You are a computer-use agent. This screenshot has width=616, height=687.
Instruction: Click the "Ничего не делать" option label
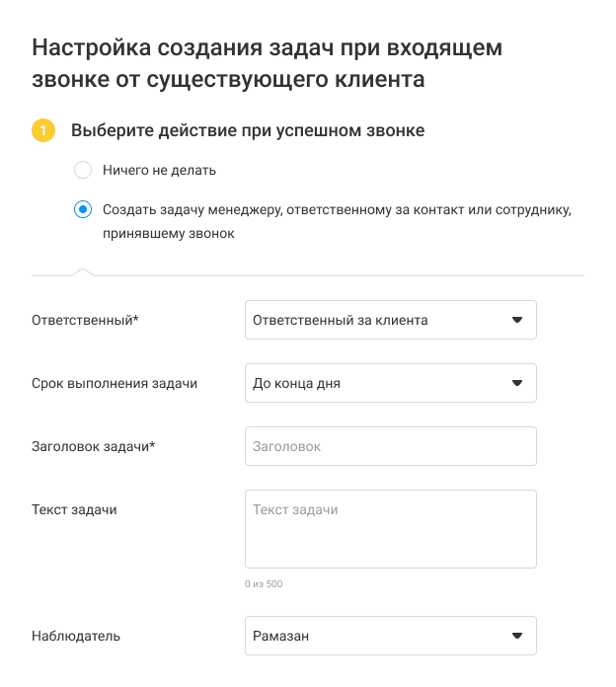tap(159, 170)
